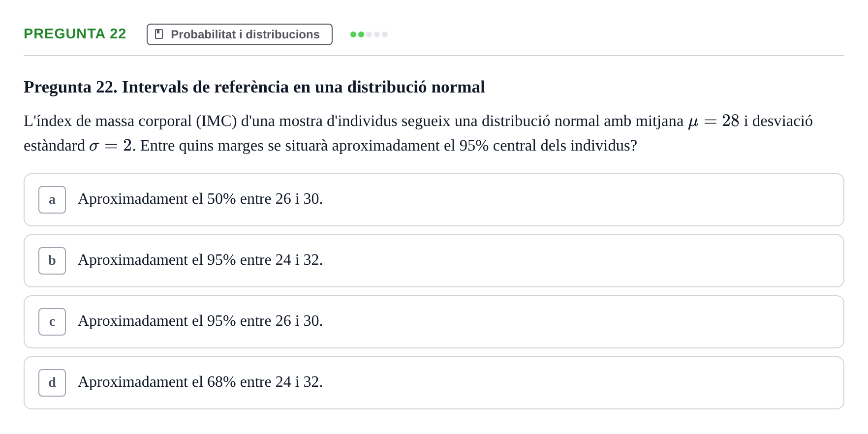Click the sigma equals 2 formula
Screen dimensions: 868x434
(111, 146)
